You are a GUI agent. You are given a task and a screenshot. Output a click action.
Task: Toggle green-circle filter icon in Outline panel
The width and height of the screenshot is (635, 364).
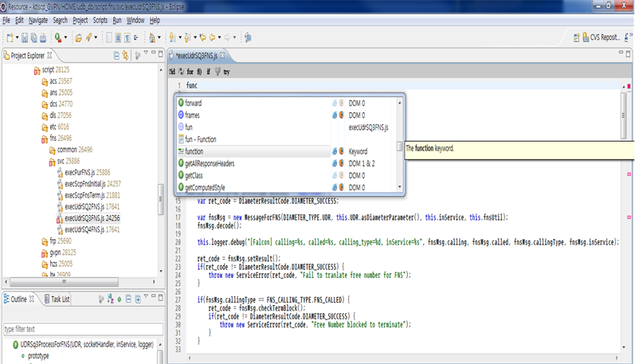coord(119,299)
